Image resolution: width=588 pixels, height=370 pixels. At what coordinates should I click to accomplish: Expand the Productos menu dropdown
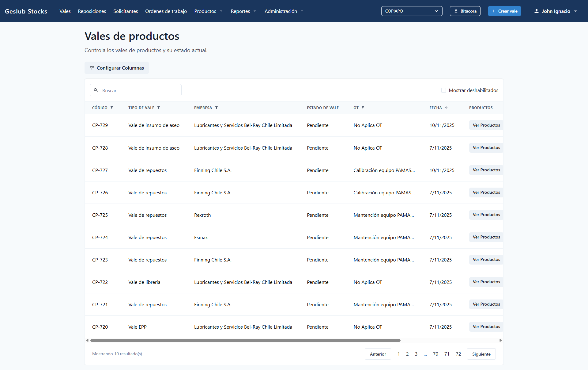click(208, 11)
